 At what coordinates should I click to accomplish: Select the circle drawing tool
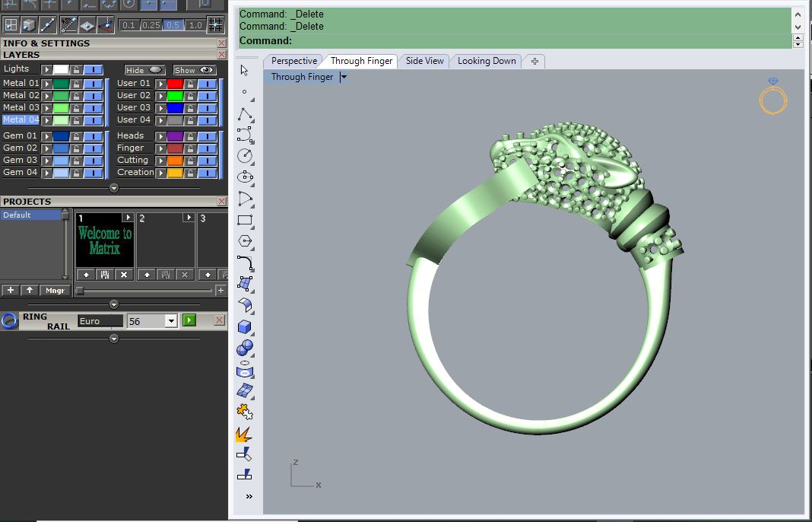tap(244, 155)
